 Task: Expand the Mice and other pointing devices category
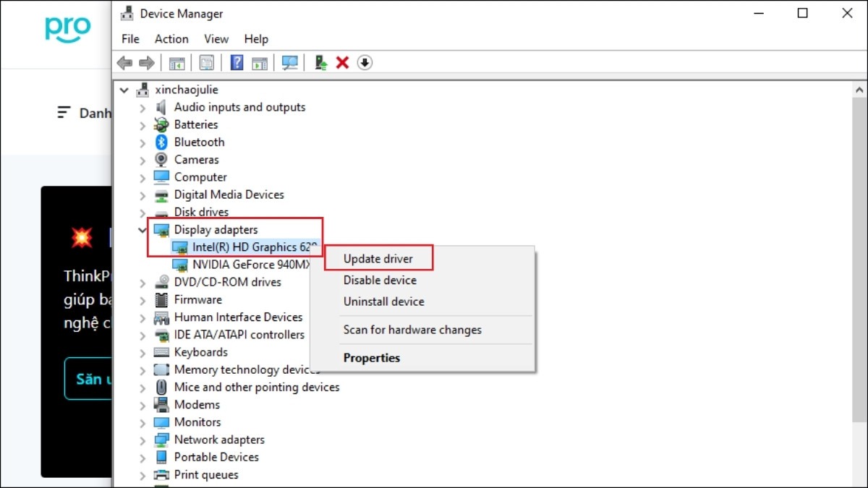(x=142, y=388)
